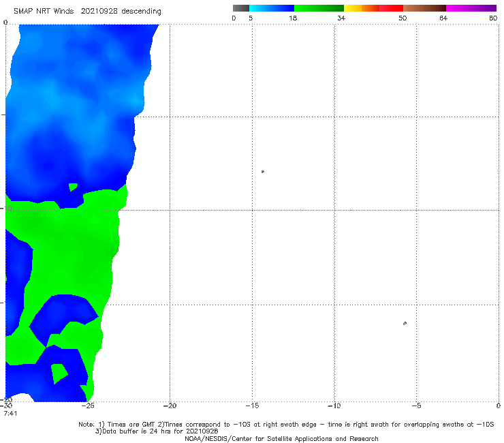Click the small green patch inside the upper blue swath

[x=73, y=187]
